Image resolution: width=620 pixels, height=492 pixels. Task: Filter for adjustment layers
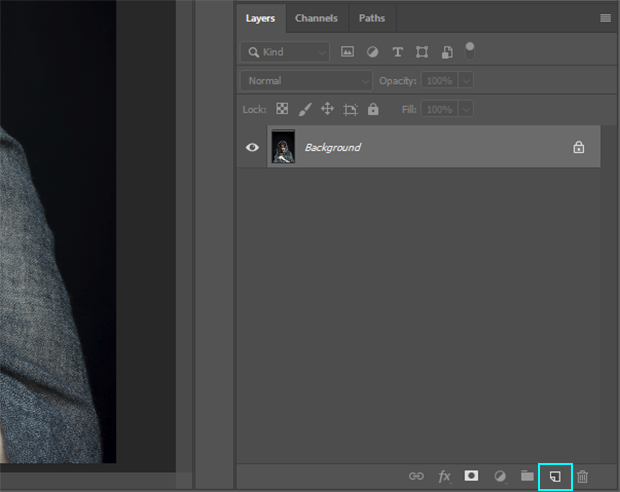[372, 52]
